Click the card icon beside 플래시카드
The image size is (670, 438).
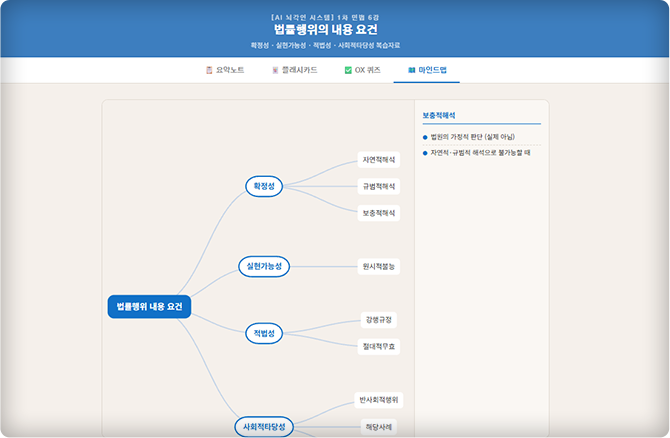(276, 70)
